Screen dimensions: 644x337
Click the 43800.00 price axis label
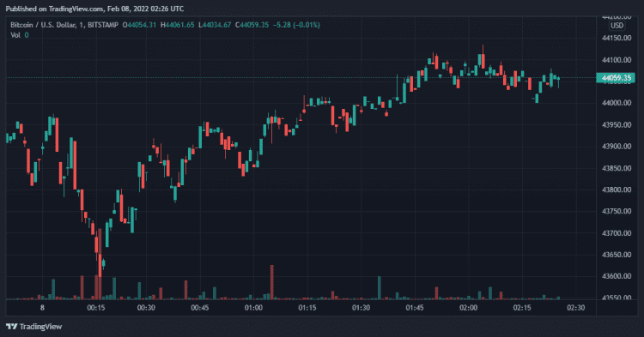pyautogui.click(x=617, y=190)
